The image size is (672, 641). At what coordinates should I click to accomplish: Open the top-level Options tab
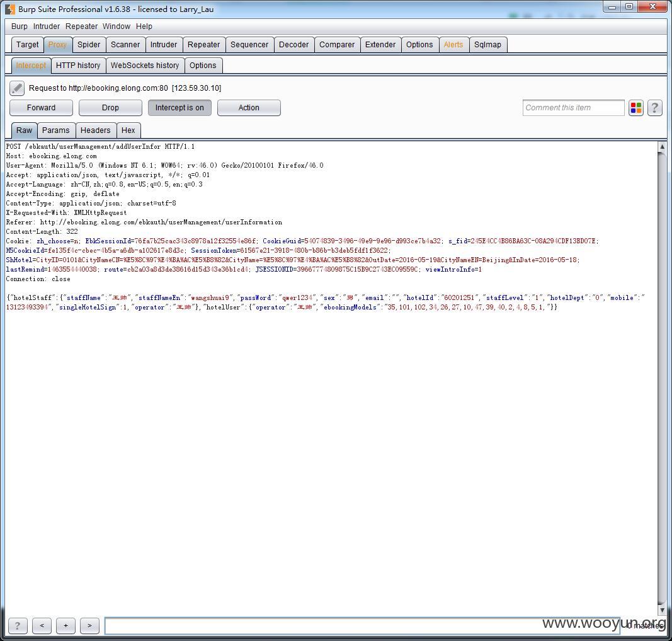419,45
